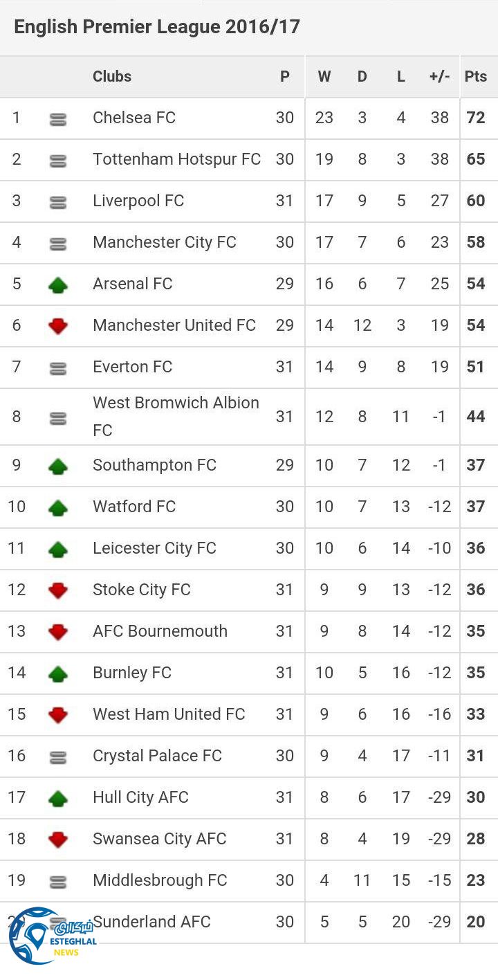Click the green up arrow beside Arsenal FC
The height and width of the screenshot is (980, 498).
click(58, 284)
